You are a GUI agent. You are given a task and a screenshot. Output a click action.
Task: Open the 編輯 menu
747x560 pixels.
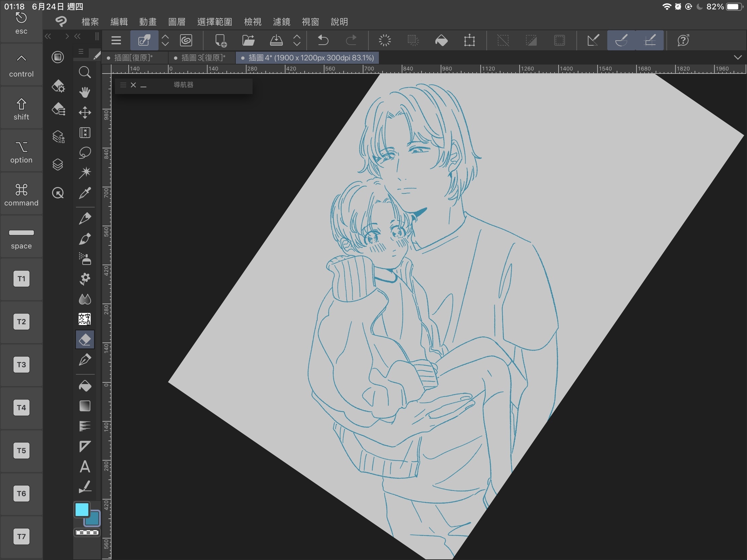click(x=119, y=22)
